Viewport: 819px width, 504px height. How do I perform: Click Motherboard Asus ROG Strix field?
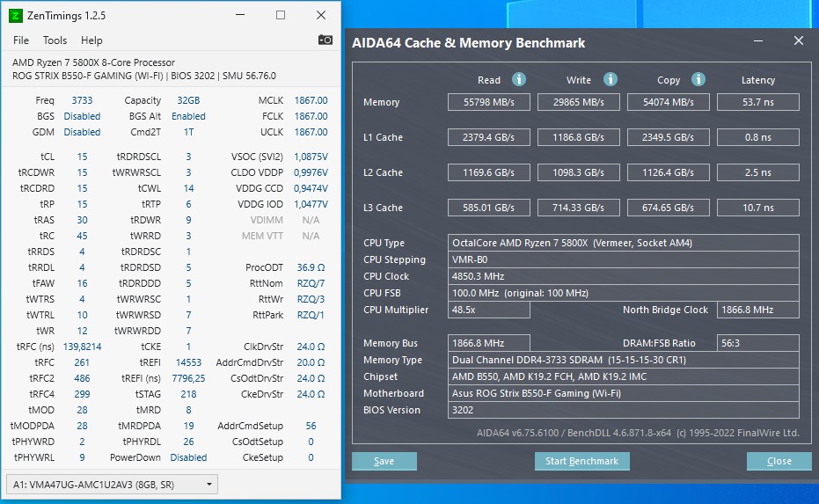point(623,393)
